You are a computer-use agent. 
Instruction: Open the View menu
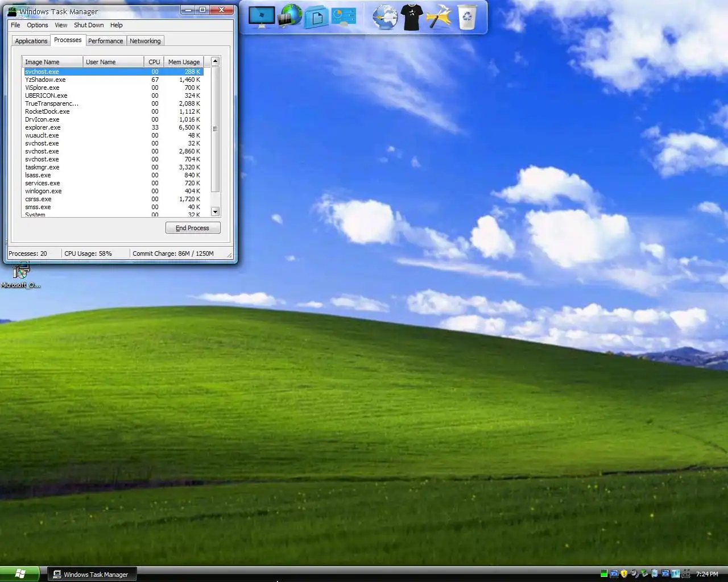pyautogui.click(x=61, y=25)
